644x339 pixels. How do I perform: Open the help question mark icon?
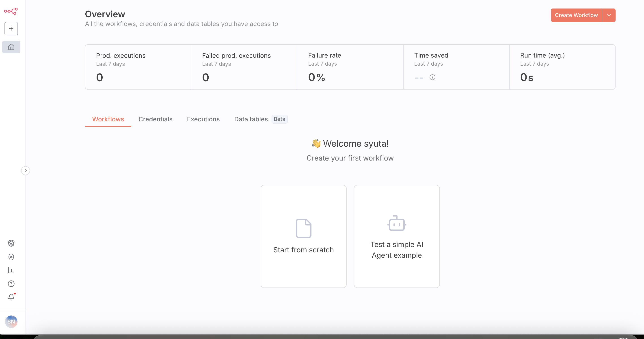(11, 284)
